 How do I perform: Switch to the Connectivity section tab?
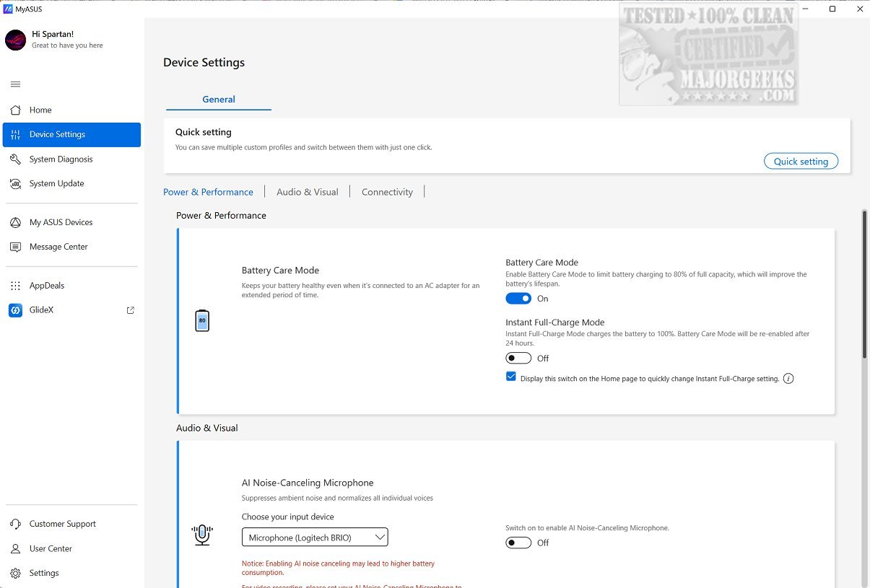[x=387, y=193]
